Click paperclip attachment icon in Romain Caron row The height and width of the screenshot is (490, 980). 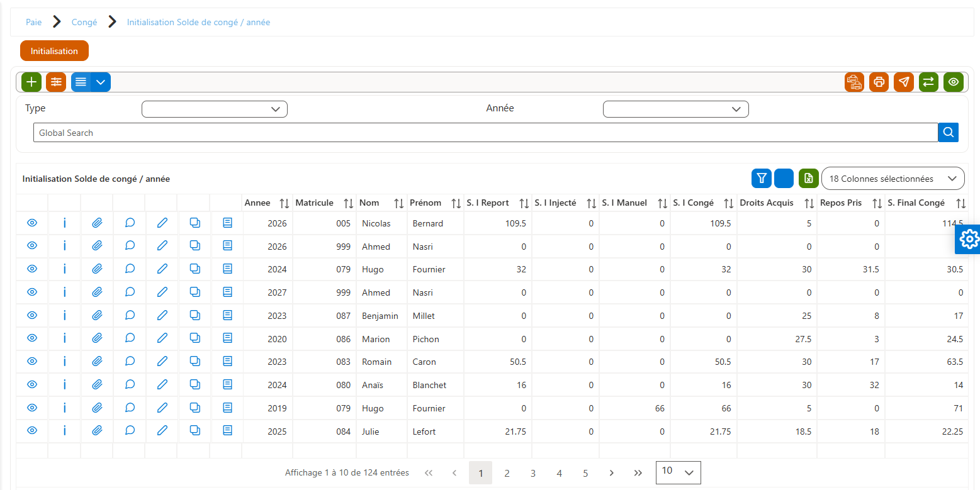(x=97, y=362)
